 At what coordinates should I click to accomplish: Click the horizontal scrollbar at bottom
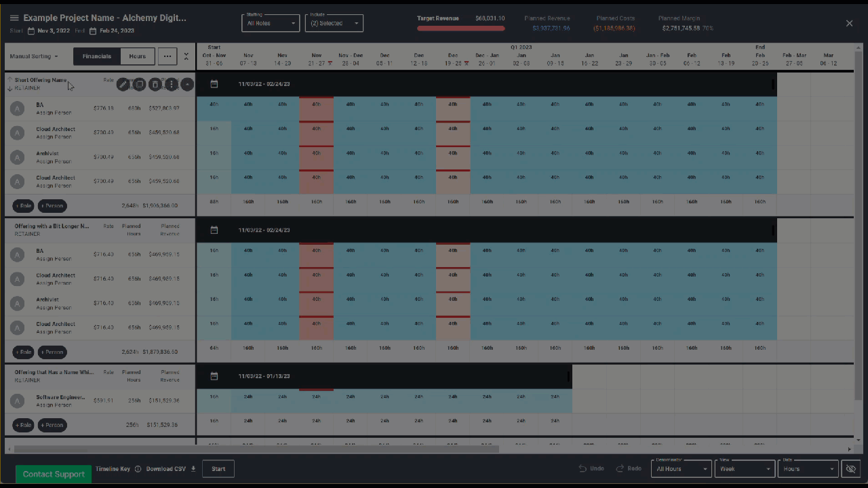pyautogui.click(x=256, y=449)
